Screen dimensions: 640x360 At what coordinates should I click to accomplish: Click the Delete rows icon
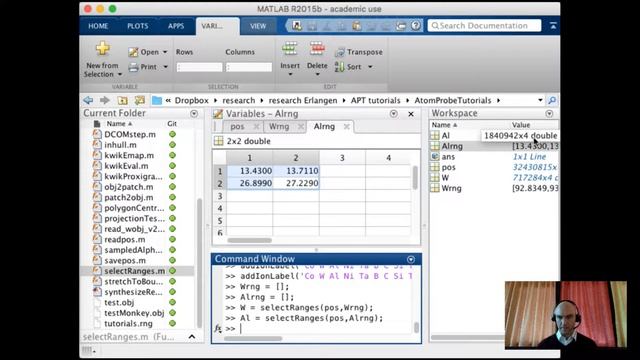coord(317,49)
